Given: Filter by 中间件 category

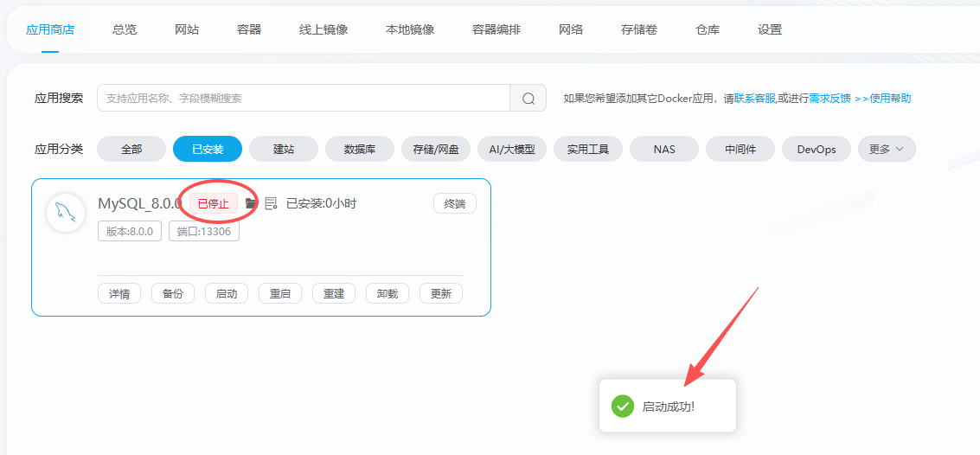Looking at the screenshot, I should coord(740,149).
